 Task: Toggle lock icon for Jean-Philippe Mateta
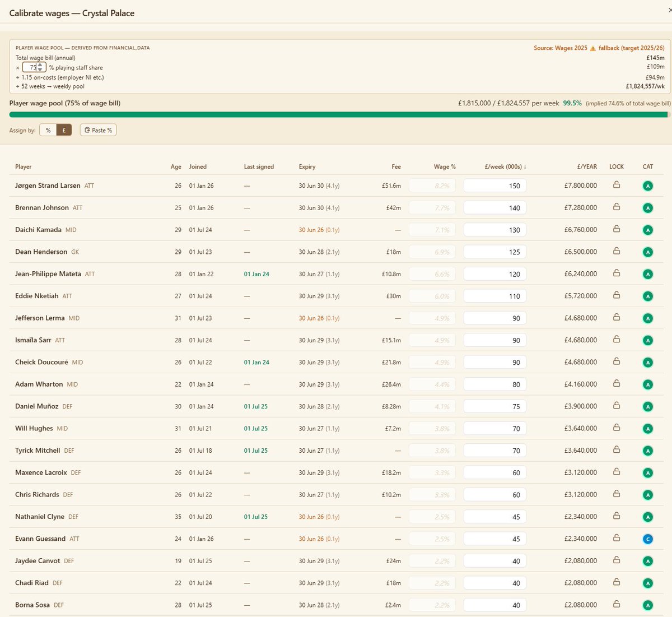point(617,273)
